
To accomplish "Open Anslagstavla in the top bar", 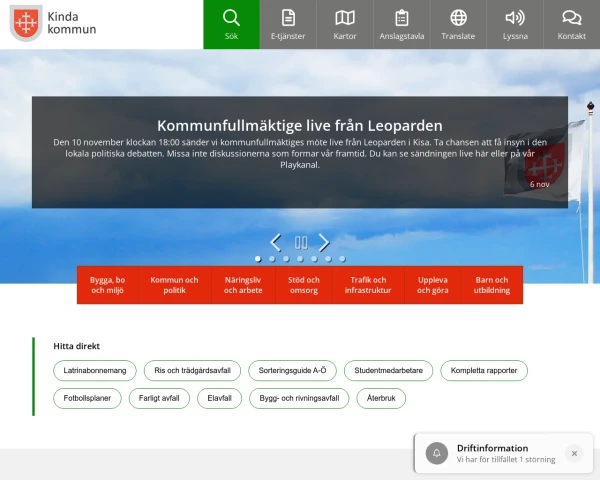I will (402, 24).
